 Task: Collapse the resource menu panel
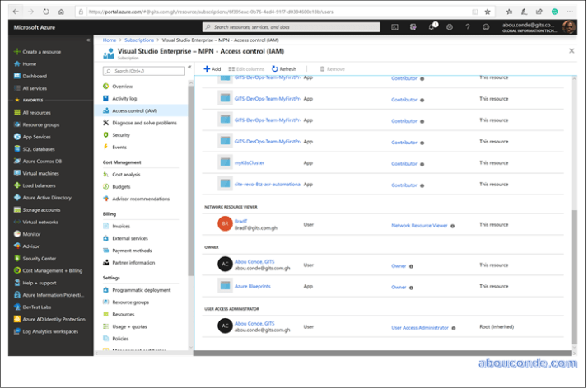coord(189,68)
